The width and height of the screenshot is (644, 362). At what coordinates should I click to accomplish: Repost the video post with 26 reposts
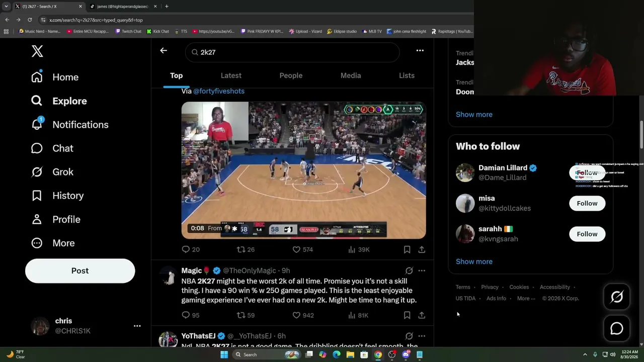pos(246,249)
